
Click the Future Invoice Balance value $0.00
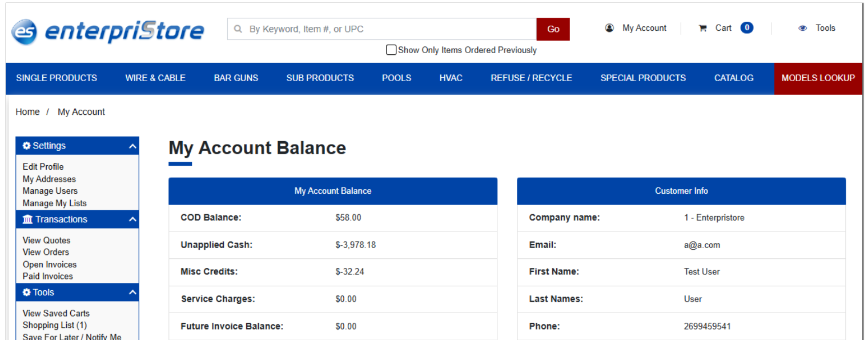tap(346, 326)
